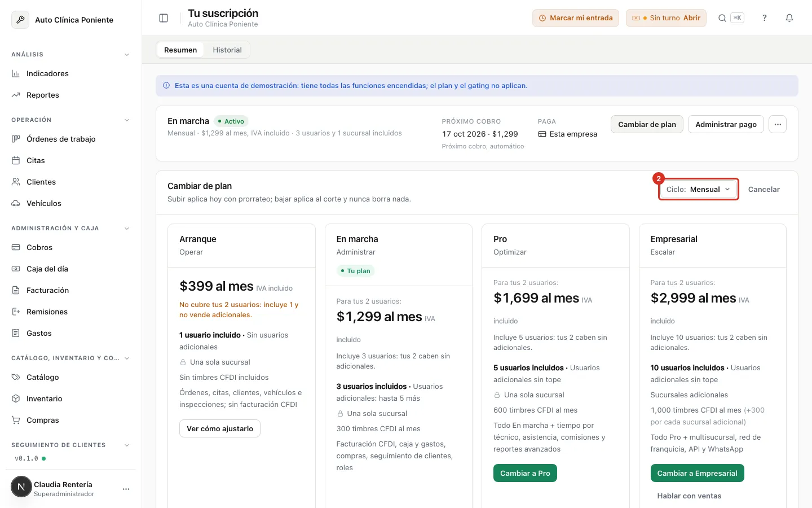Click Administrar pago button

726,124
